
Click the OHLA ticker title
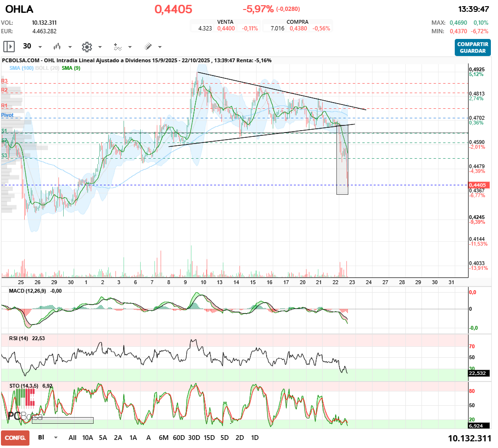(x=19, y=9)
